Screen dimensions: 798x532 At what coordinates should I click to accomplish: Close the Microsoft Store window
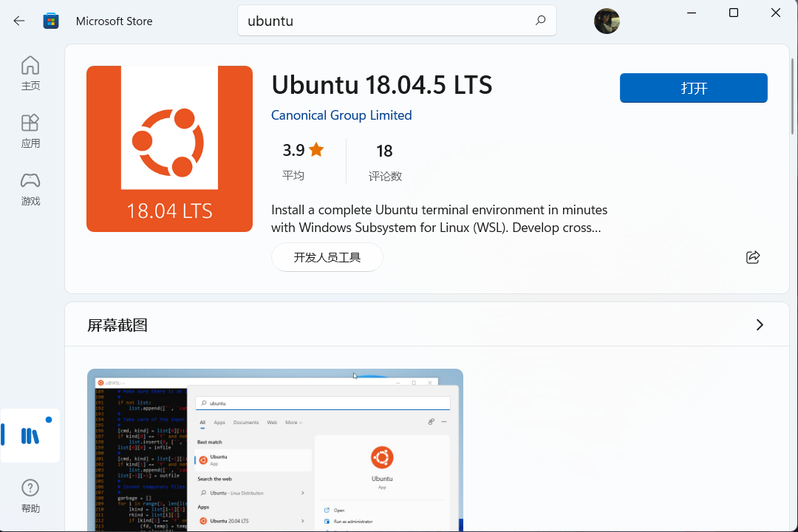pyautogui.click(x=776, y=13)
